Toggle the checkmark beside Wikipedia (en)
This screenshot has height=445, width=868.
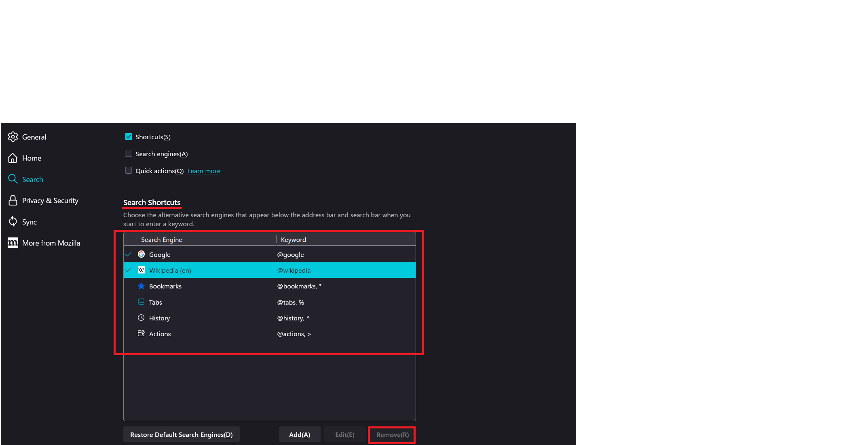point(129,270)
